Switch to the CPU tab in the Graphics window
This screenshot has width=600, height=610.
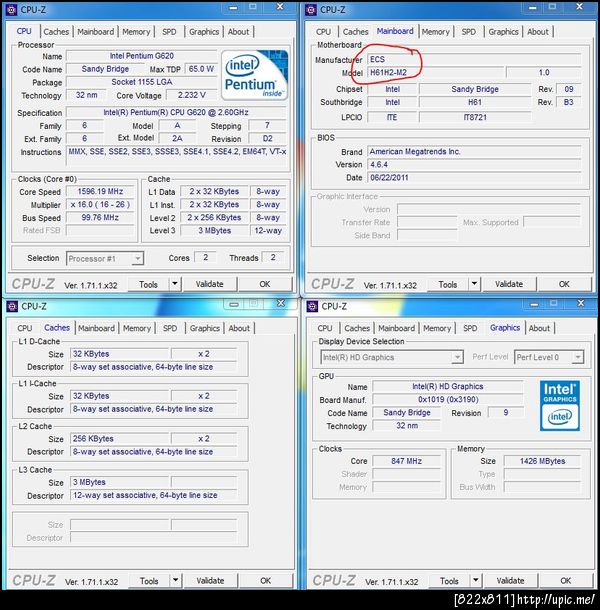325,328
